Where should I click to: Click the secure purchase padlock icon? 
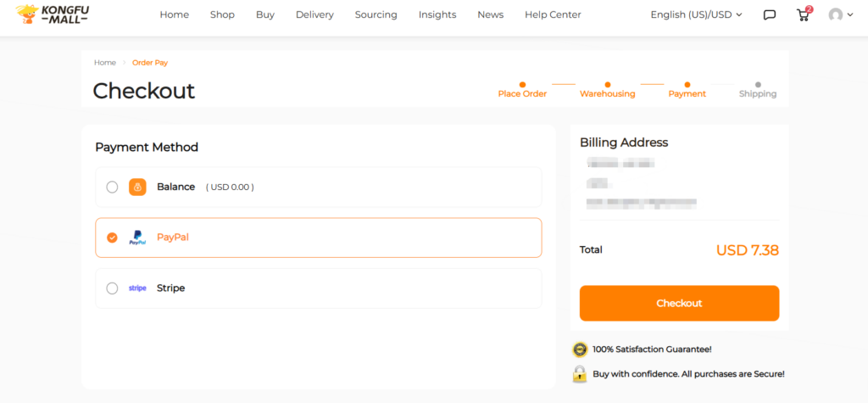580,373
